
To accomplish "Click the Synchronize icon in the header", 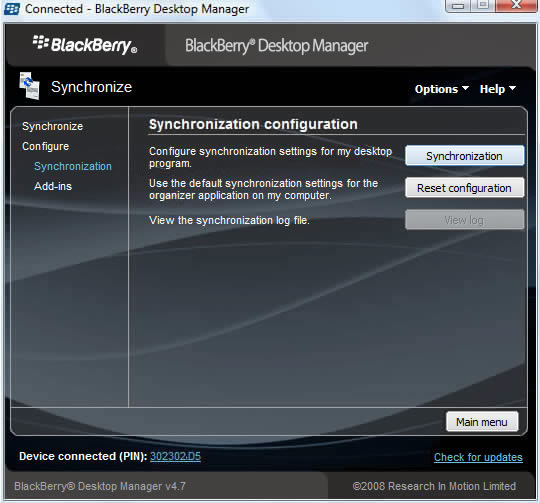I will (x=29, y=86).
